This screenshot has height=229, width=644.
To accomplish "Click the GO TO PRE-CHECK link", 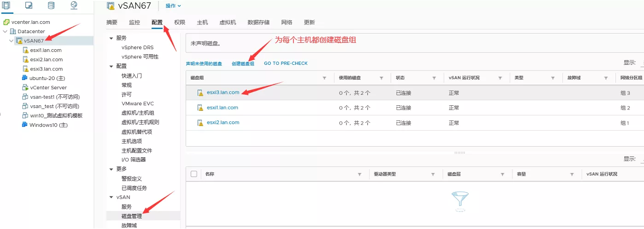I will [286, 63].
